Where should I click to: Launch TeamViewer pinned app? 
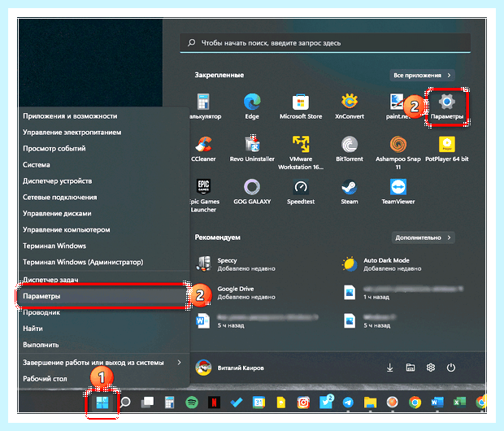point(398,192)
